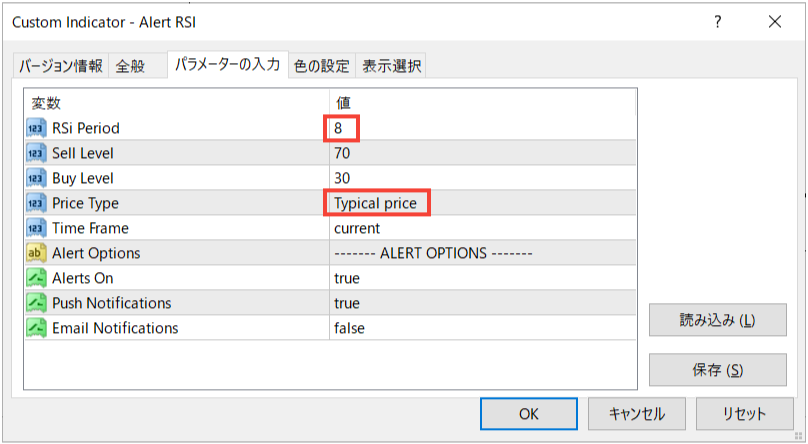The height and width of the screenshot is (444, 808).
Task: Click the Alert Options string icon
Action: [36, 253]
